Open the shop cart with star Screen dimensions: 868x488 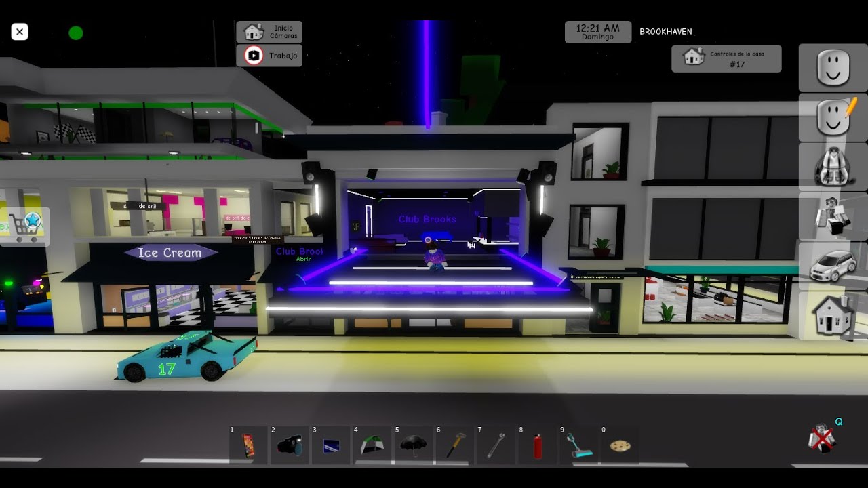click(x=24, y=227)
